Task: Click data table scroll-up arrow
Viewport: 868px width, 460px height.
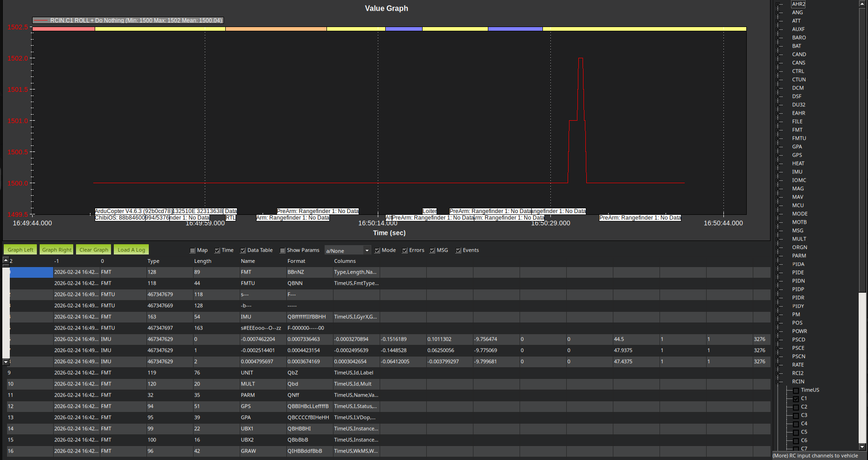Action: coord(6,260)
